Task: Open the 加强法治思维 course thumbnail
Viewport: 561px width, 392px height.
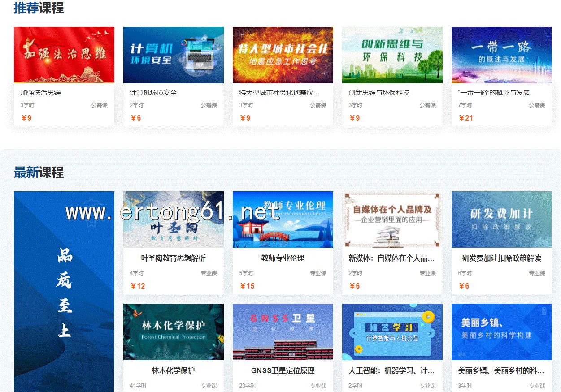Action: [64, 55]
